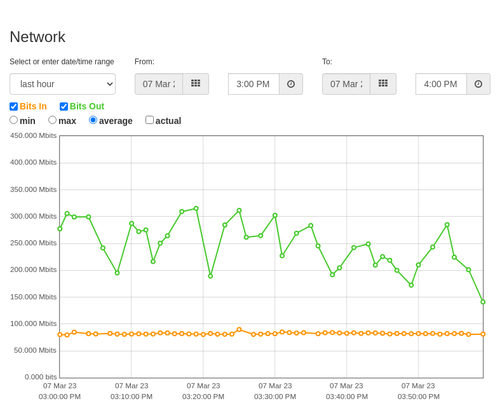Click the '03:40:00 PM' x-axis label
500x403 pixels.
(x=347, y=397)
